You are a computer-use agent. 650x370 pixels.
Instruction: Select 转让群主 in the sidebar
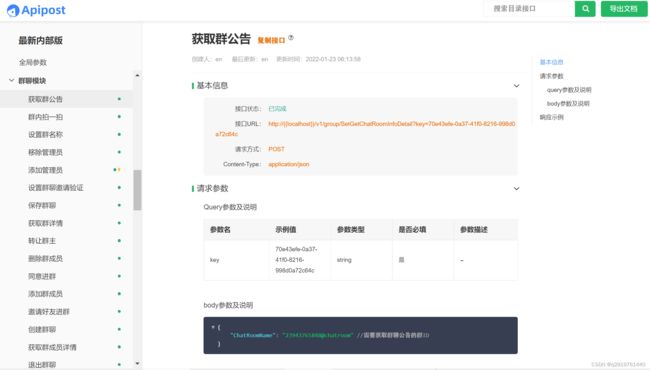[66, 241]
